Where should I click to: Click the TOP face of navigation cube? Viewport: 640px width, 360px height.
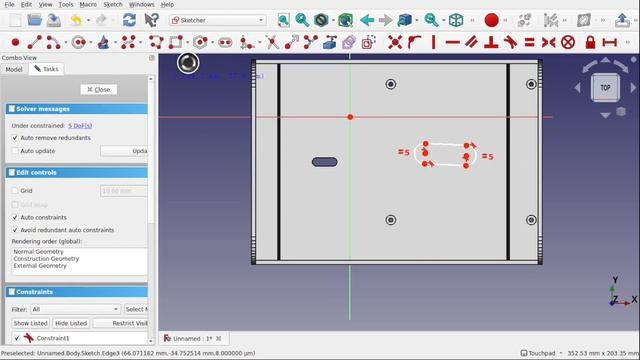coord(605,87)
